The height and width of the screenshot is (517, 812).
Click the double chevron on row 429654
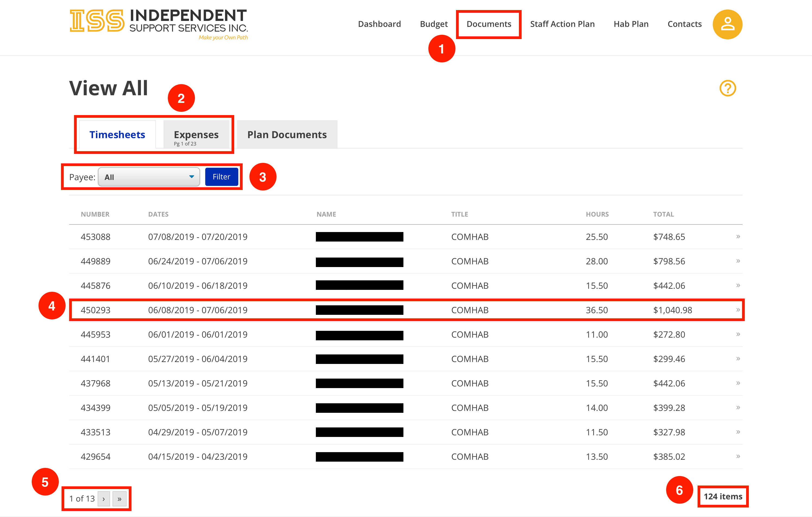(738, 456)
